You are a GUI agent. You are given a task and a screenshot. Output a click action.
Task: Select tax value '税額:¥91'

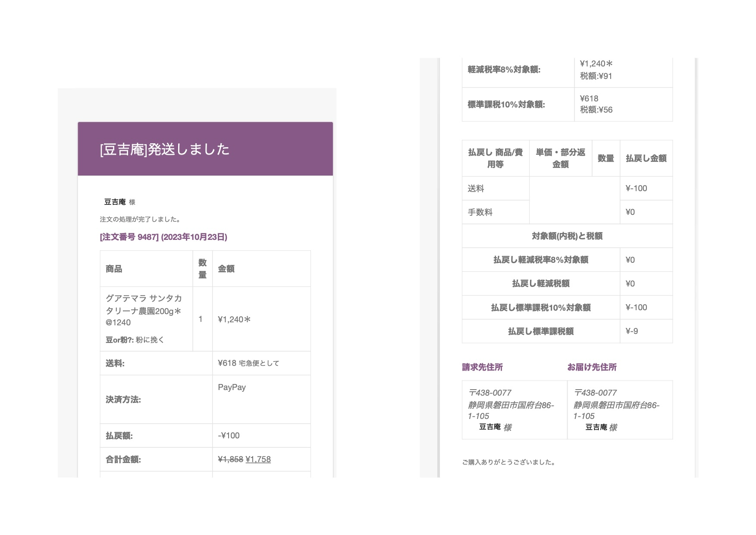pos(596,76)
